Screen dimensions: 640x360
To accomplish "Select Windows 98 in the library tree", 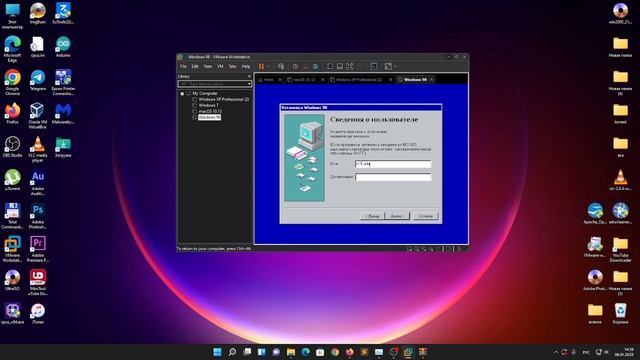I will coord(209,117).
